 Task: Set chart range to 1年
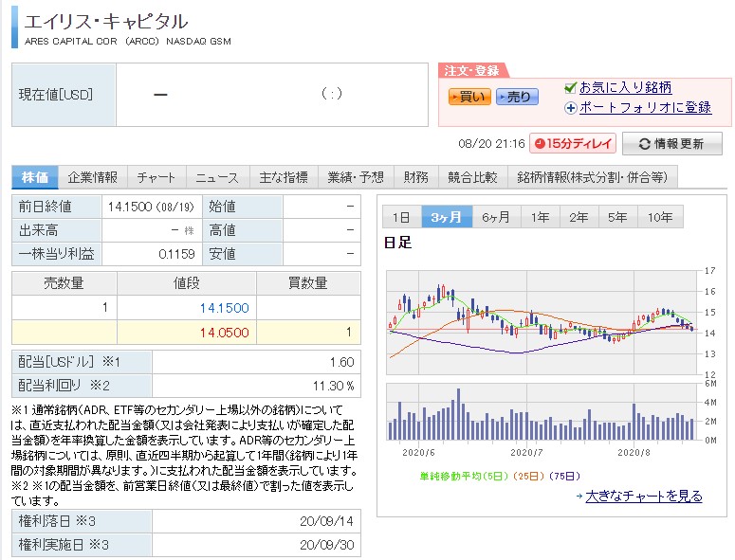pos(540,217)
